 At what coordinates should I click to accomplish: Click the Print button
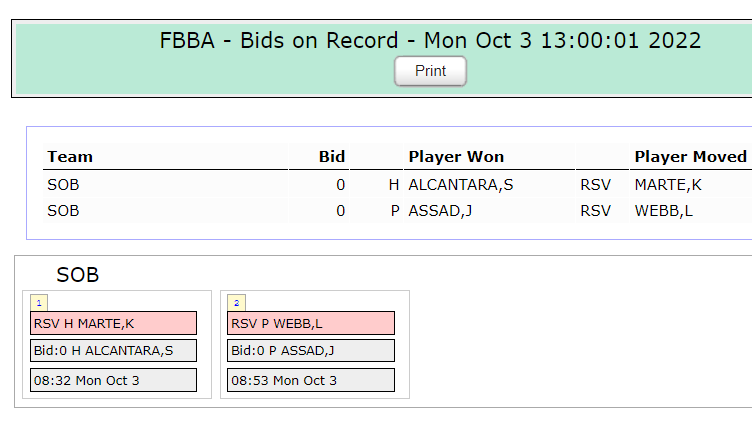pos(430,71)
